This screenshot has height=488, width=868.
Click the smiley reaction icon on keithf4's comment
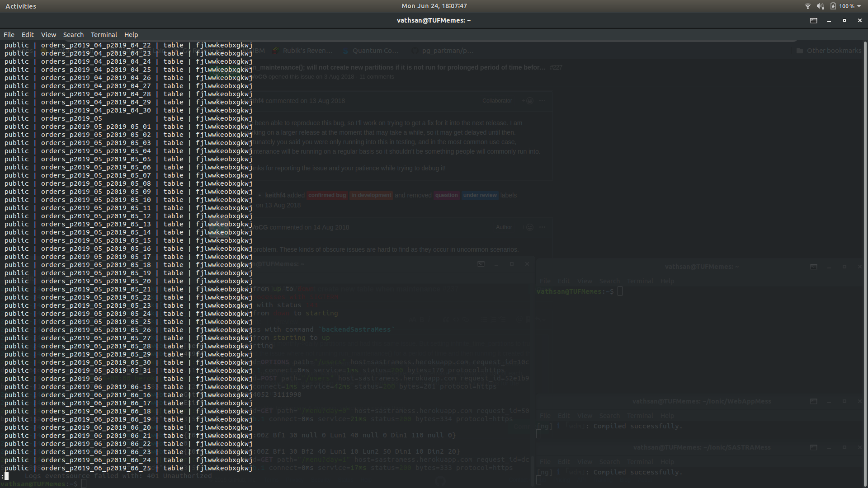529,101
